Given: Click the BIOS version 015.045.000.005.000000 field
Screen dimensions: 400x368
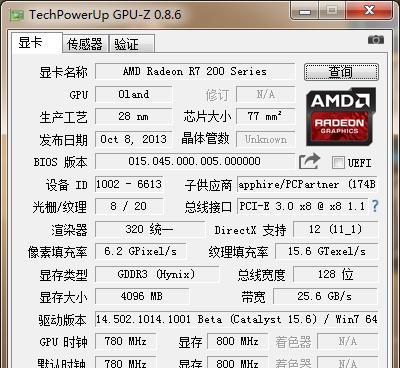Looking at the screenshot, I should (x=195, y=161).
